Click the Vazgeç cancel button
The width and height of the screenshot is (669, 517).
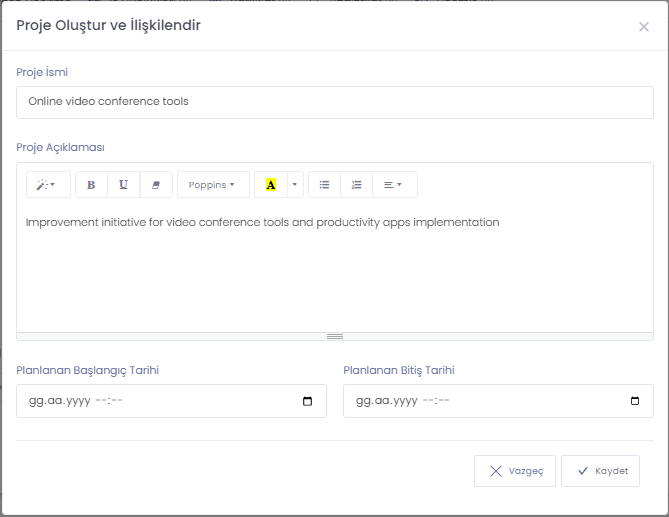[x=515, y=471]
